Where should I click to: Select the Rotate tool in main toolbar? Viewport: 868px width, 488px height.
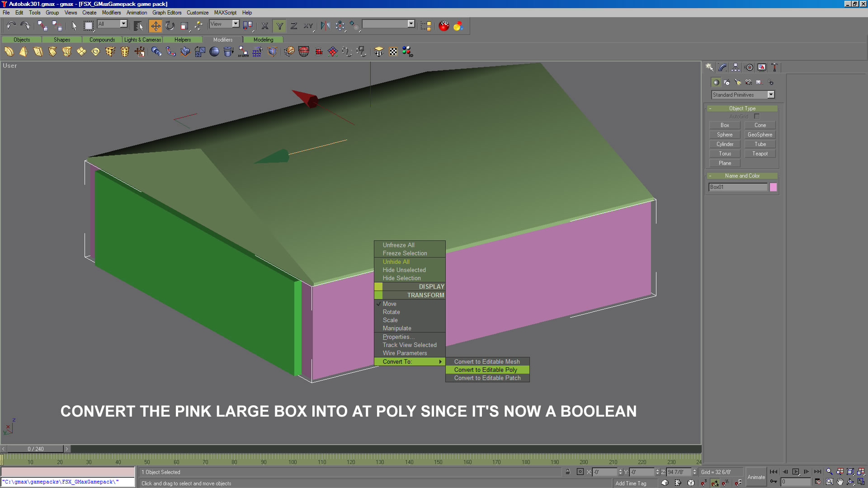[170, 26]
